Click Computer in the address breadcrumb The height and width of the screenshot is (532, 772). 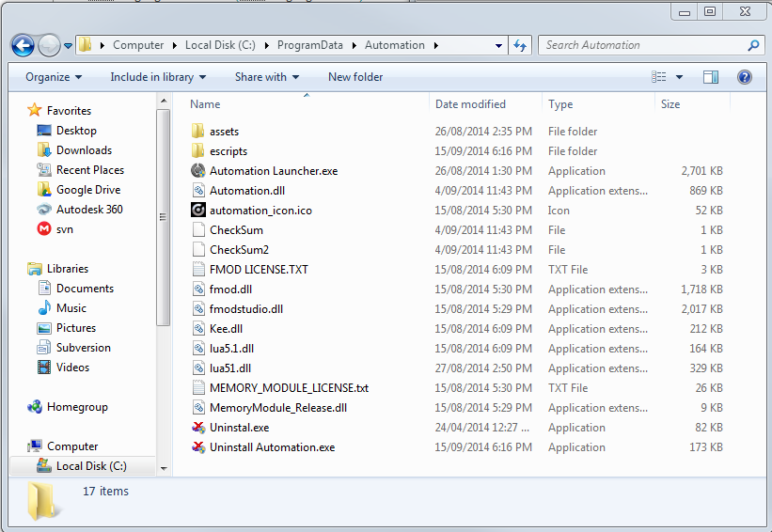[x=138, y=45]
